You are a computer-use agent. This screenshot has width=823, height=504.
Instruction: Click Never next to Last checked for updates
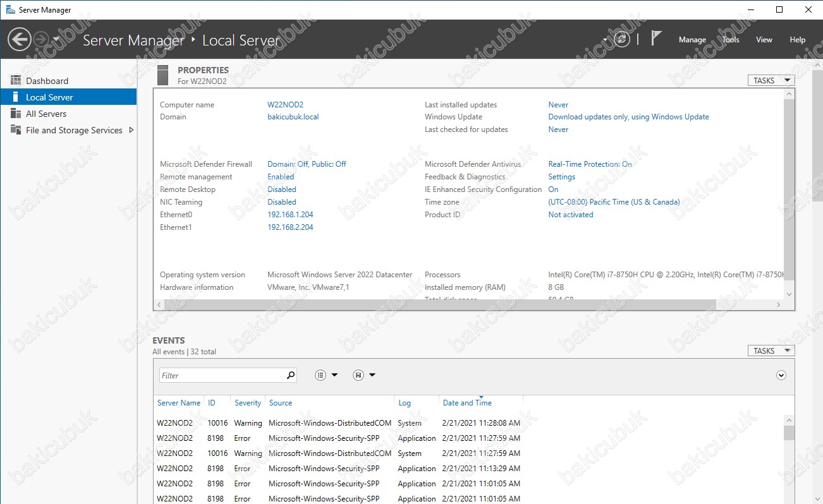pyautogui.click(x=558, y=129)
